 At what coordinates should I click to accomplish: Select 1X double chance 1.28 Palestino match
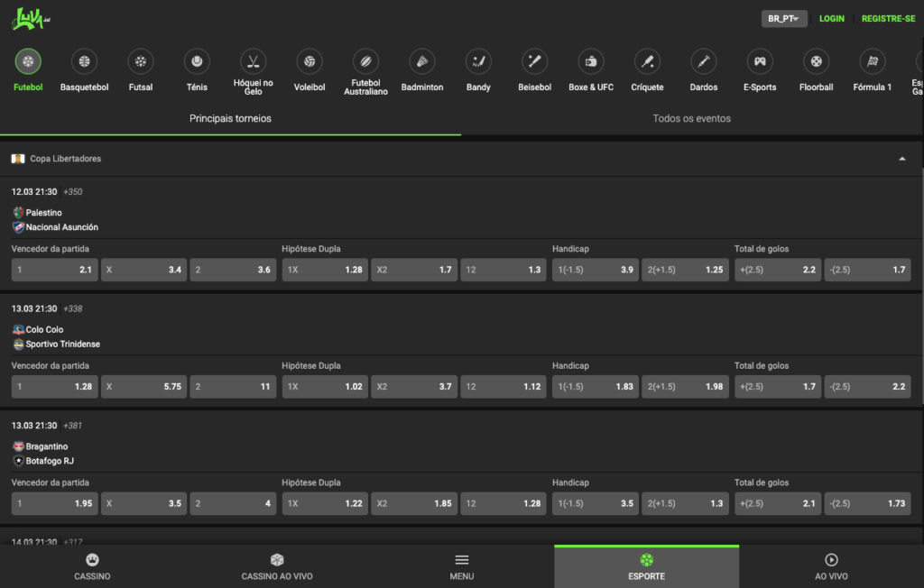click(x=325, y=270)
